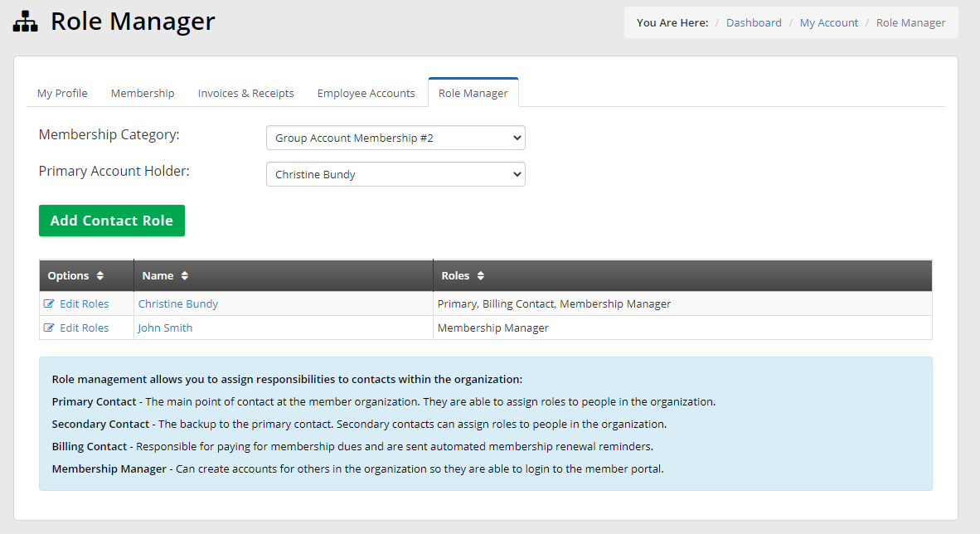Select the Role Manager tab

click(473, 93)
